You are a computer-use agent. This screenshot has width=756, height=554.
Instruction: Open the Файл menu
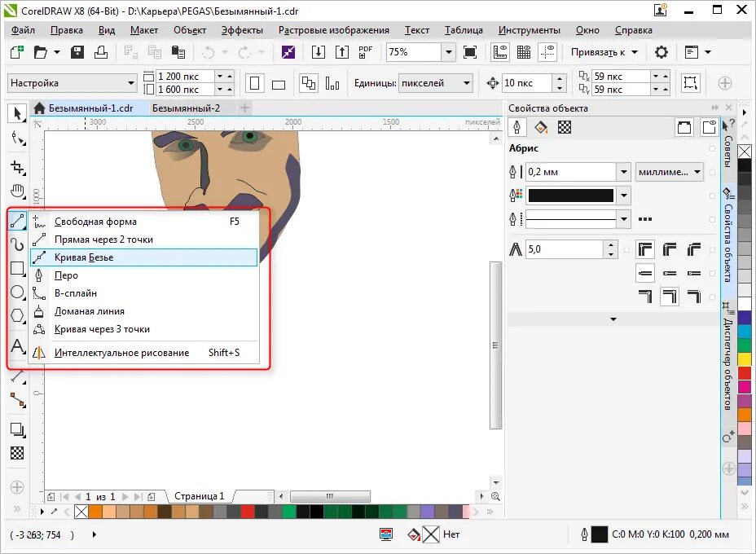[23, 30]
